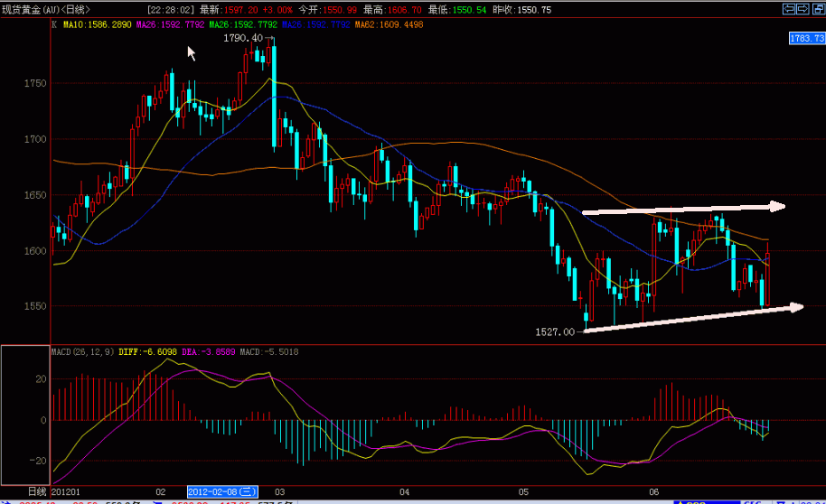826x504 pixels.
Task: Click the restore window icon top-right
Action: click(819, 9)
